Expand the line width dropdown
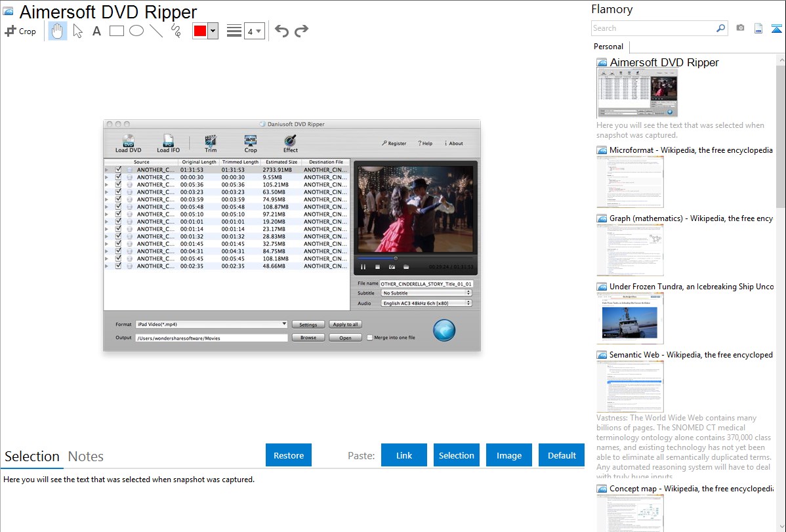 [259, 31]
